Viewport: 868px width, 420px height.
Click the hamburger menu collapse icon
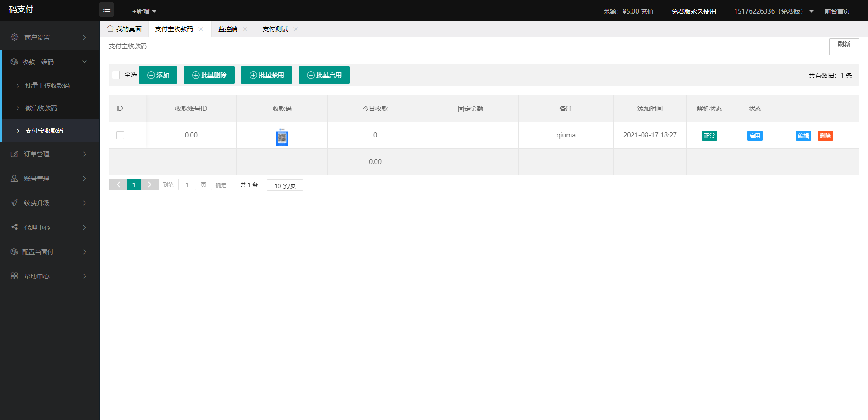pos(107,9)
